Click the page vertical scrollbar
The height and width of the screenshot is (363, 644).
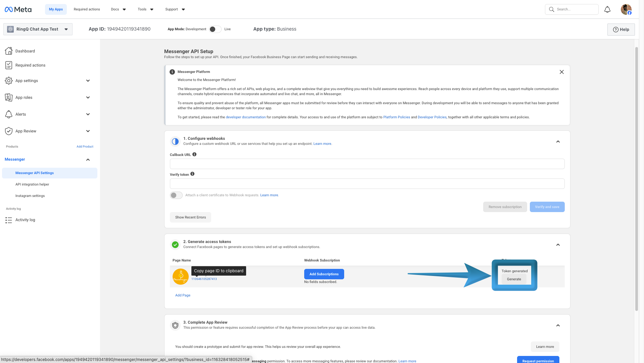click(x=636, y=179)
